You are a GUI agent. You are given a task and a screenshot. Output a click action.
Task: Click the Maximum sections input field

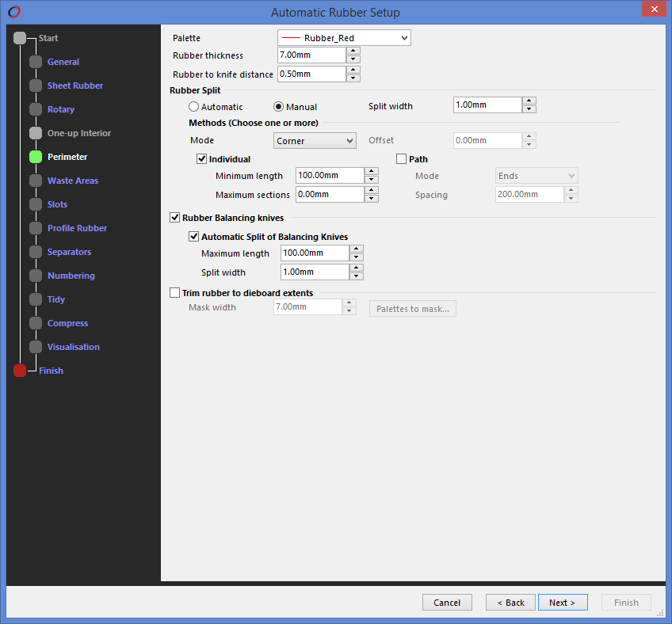[330, 195]
